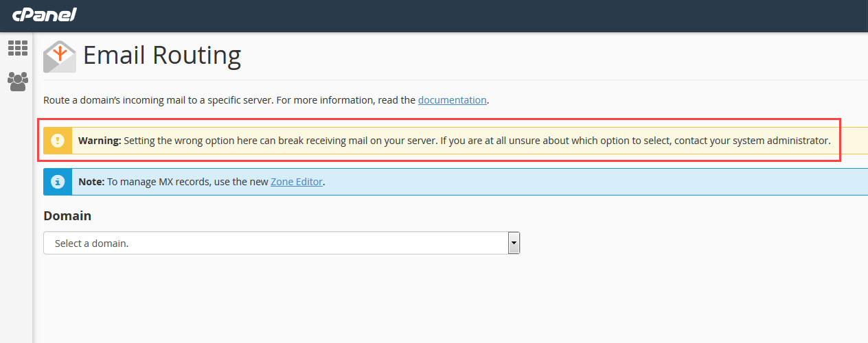Screen dimensions: 868x343
Task: Click empty space in left sidebar
Action: point(16,220)
